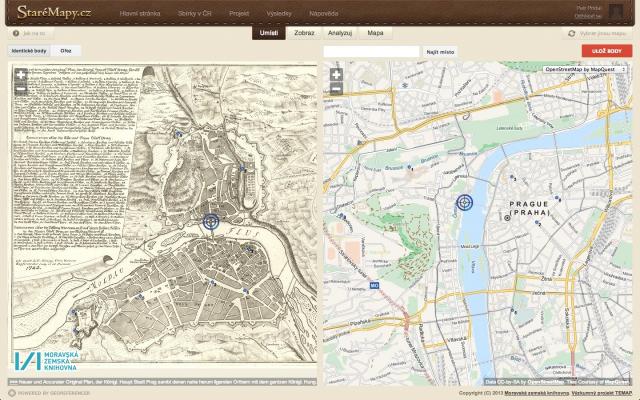Click the target crosshair on old map

(x=210, y=221)
